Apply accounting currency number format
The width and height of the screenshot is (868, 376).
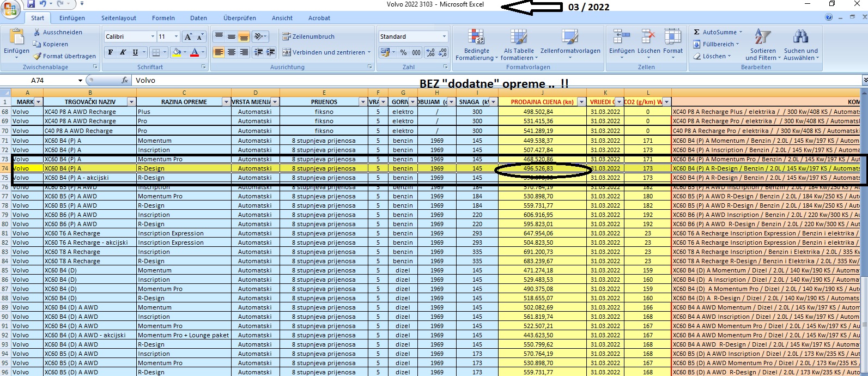click(386, 52)
